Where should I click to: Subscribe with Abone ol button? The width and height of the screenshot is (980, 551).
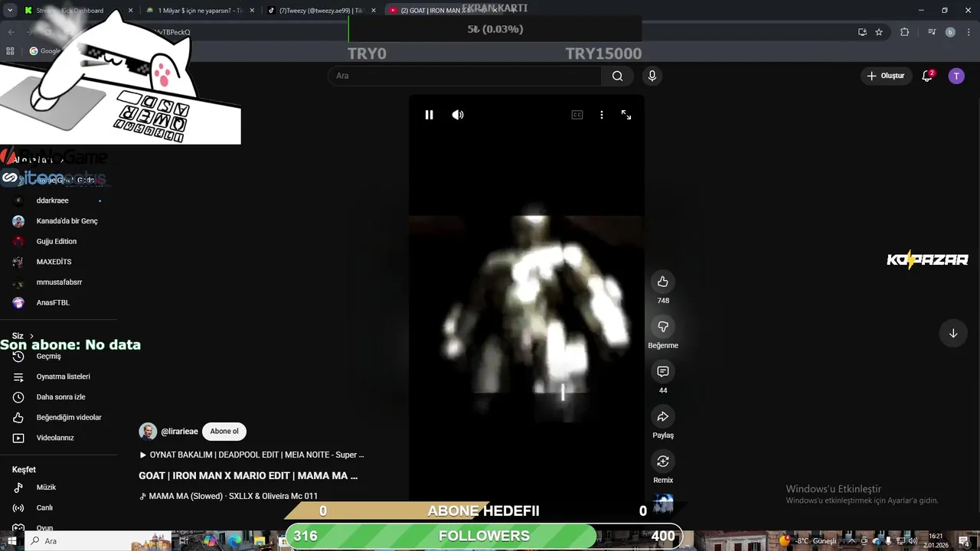tap(224, 432)
